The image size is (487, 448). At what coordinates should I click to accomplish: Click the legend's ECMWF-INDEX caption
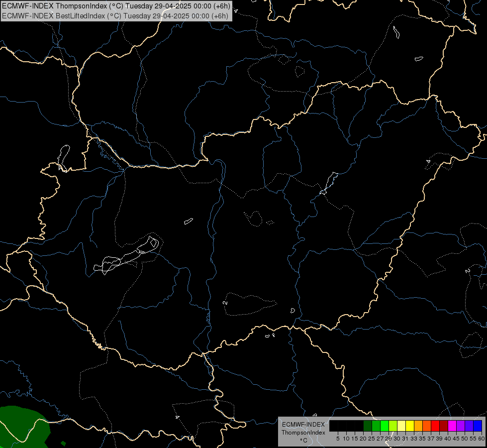303,425
